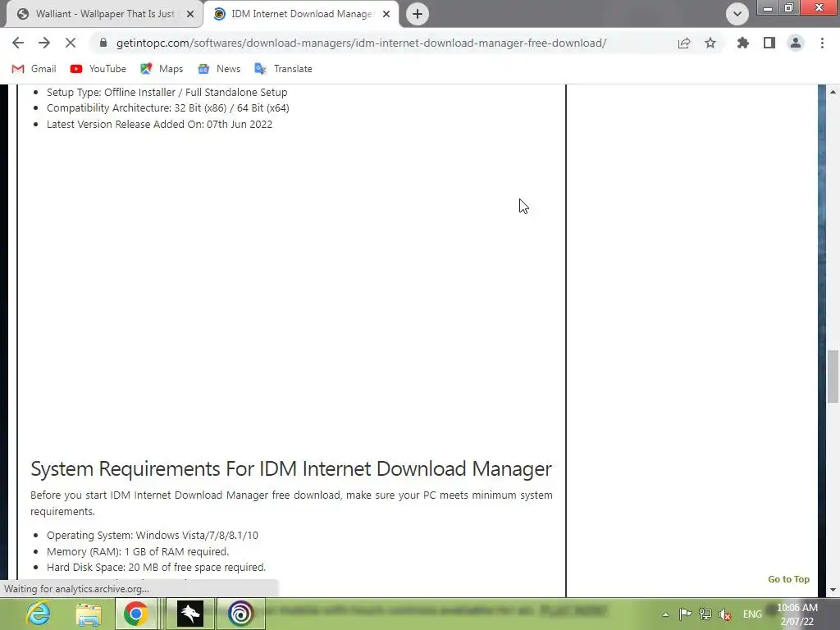
Task: Click the scrollbar down arrow
Action: tap(833, 590)
